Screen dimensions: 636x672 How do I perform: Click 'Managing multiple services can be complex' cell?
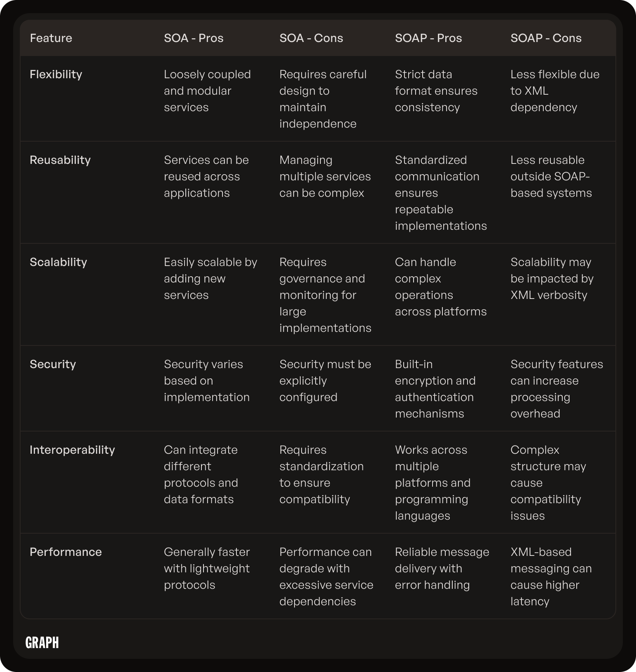click(325, 176)
